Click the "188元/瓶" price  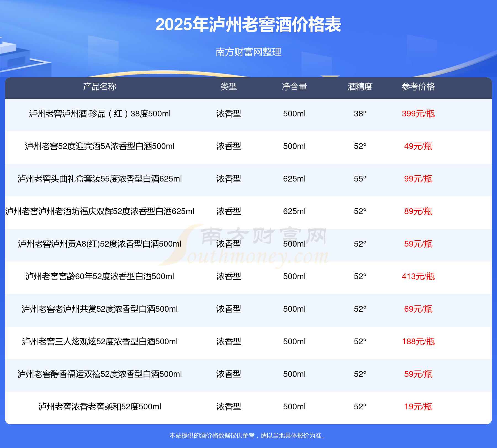pyautogui.click(x=418, y=342)
